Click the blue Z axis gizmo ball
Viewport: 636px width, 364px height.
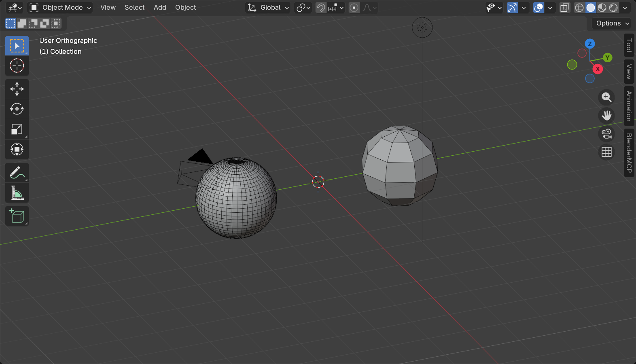(590, 44)
